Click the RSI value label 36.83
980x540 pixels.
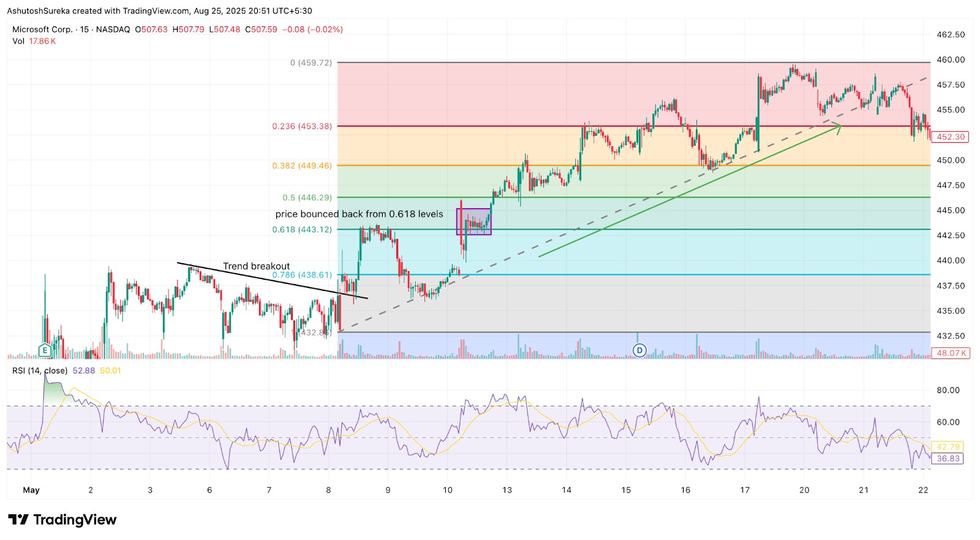coord(948,458)
